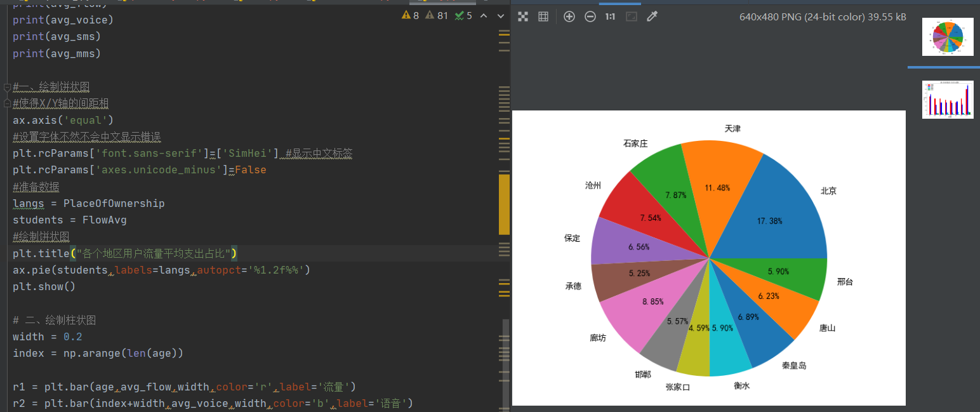Zoom out with the minus icon
The width and height of the screenshot is (980, 412).
(590, 17)
